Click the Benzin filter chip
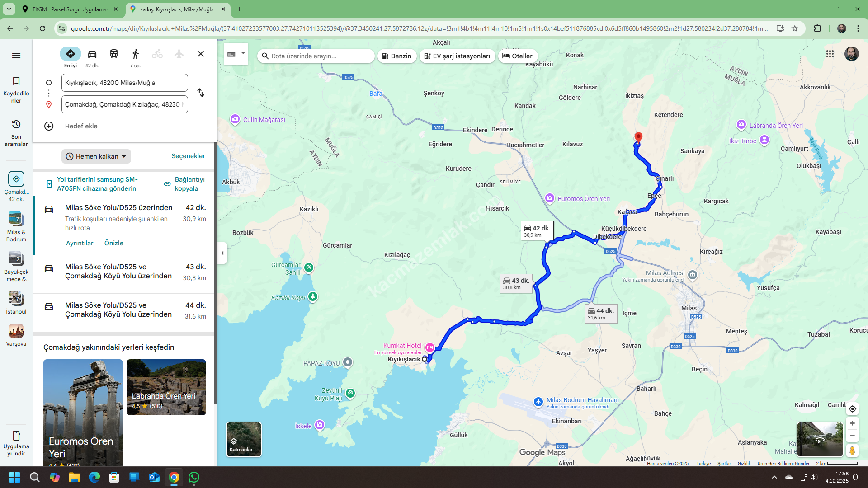This screenshot has width=868, height=488. tap(397, 56)
